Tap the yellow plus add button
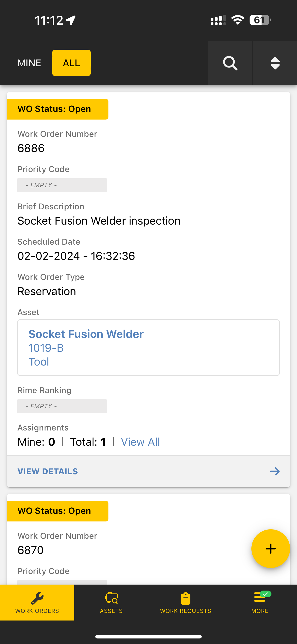The height and width of the screenshot is (644, 297). 271,548
